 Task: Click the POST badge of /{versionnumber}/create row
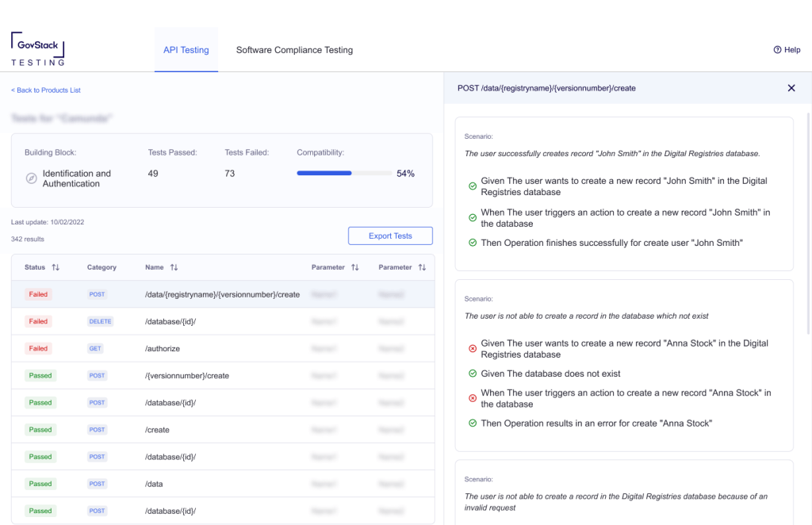tap(97, 375)
